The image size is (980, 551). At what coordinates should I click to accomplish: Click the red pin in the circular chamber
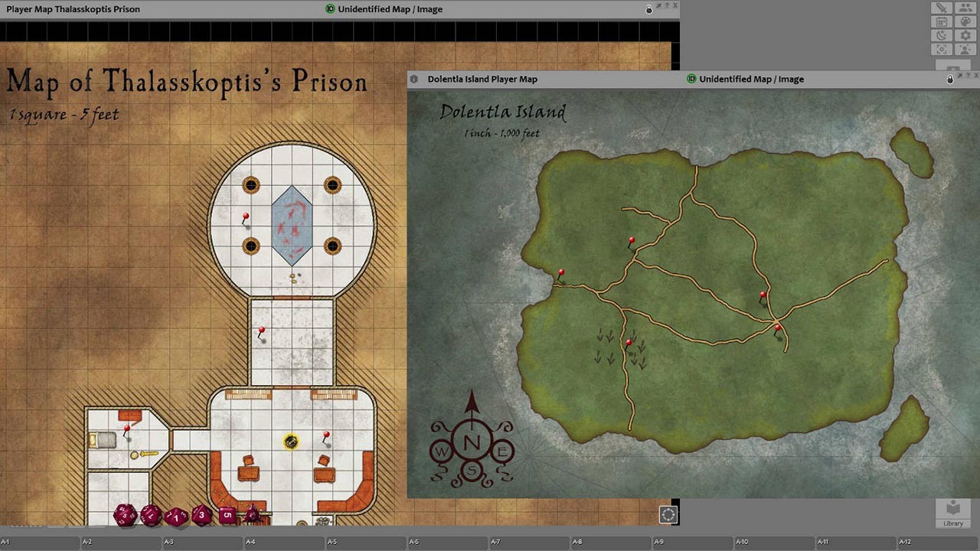246,217
